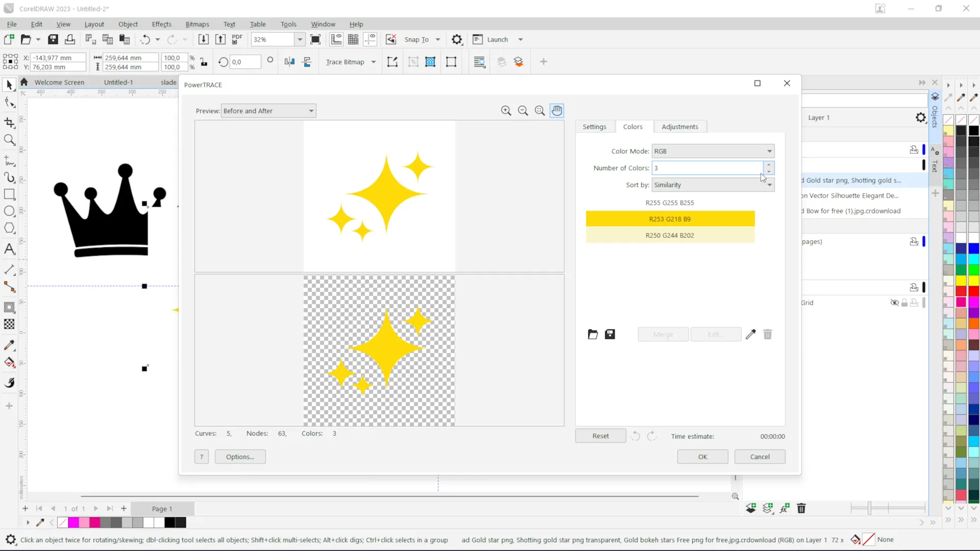Open Preview mode Before and After dropdown

(x=268, y=111)
